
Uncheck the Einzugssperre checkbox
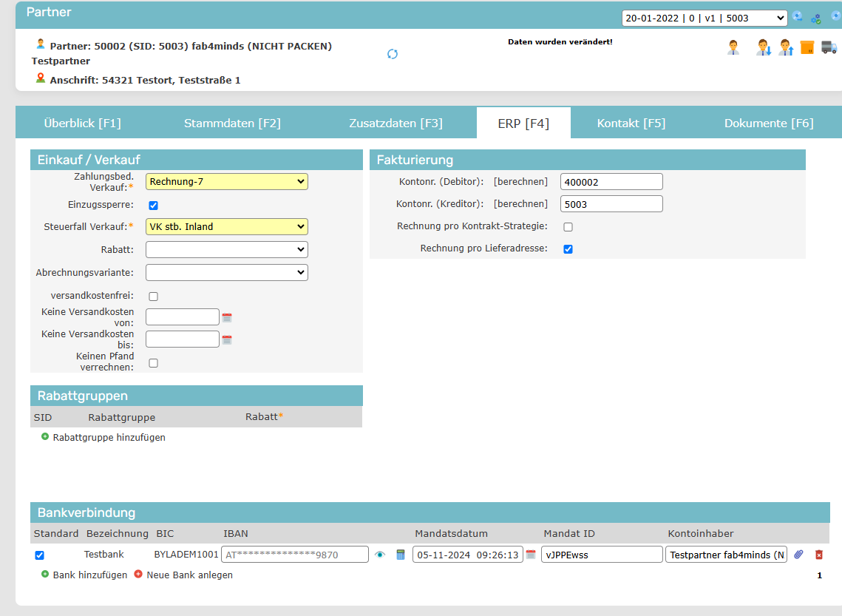click(x=154, y=206)
